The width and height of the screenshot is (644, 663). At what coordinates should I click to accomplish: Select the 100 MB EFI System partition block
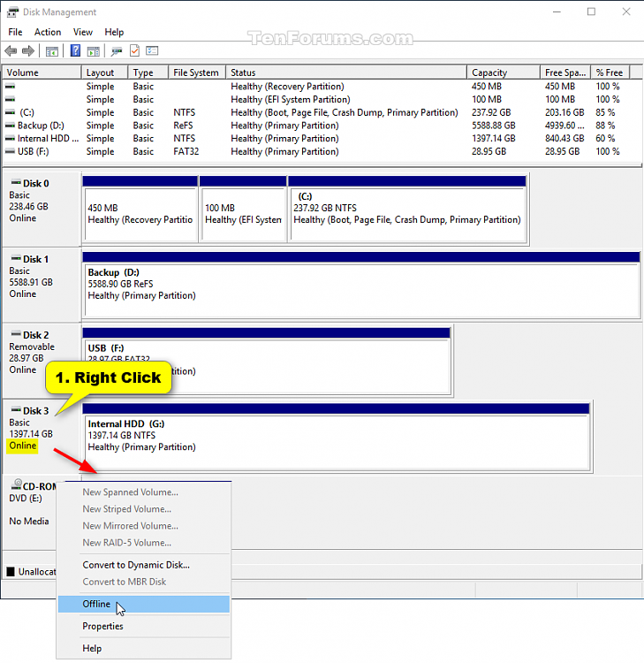point(243,210)
